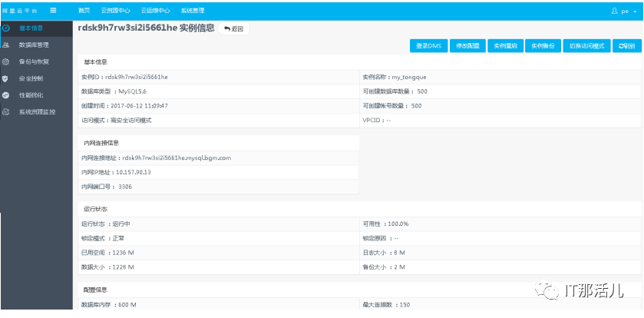Open the pe user dropdown arrow
644x318 pixels.
point(636,12)
